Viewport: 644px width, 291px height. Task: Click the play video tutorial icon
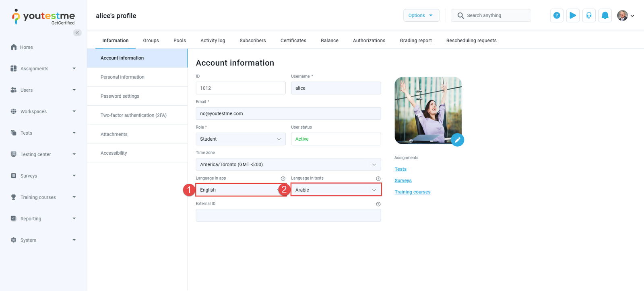(x=573, y=16)
